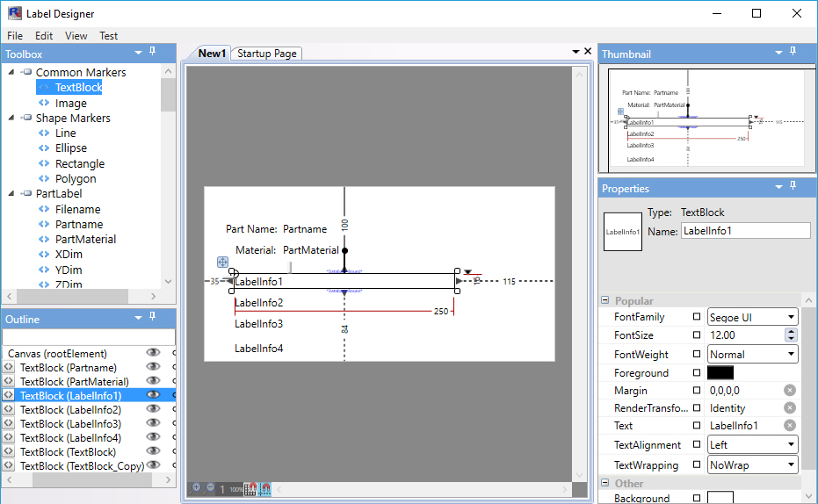Collapse the Common Markers tree node
Image resolution: width=818 pixels, height=504 pixels.
pos(11,72)
